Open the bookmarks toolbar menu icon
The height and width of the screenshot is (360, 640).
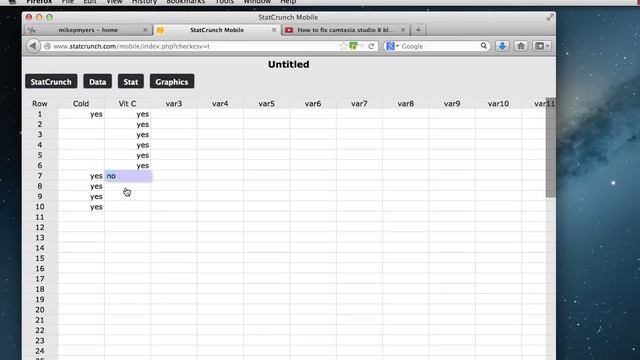(x=542, y=46)
